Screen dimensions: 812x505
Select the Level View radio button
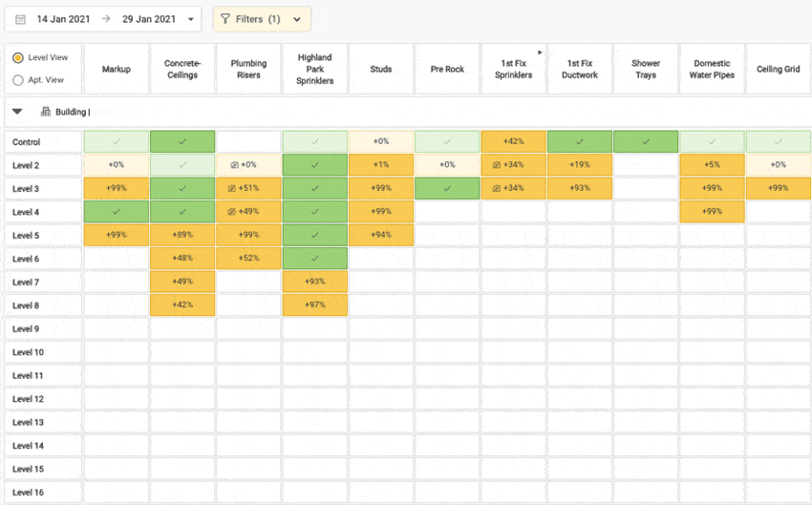pyautogui.click(x=18, y=58)
